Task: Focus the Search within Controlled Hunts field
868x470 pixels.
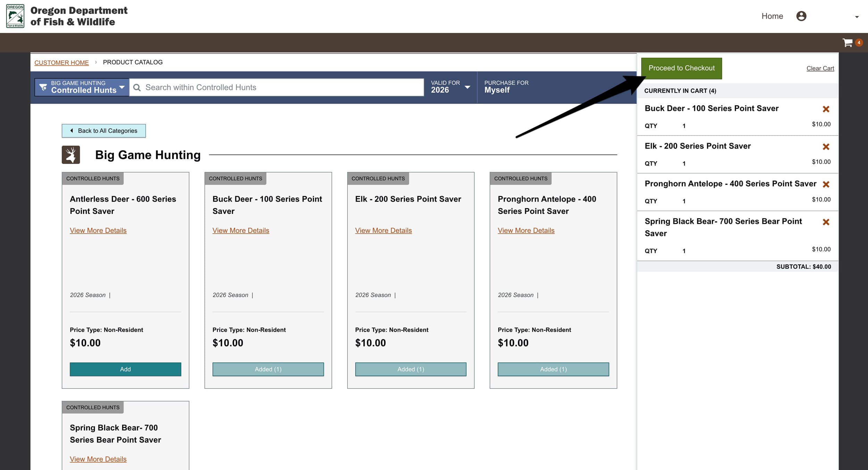Action: [x=277, y=87]
